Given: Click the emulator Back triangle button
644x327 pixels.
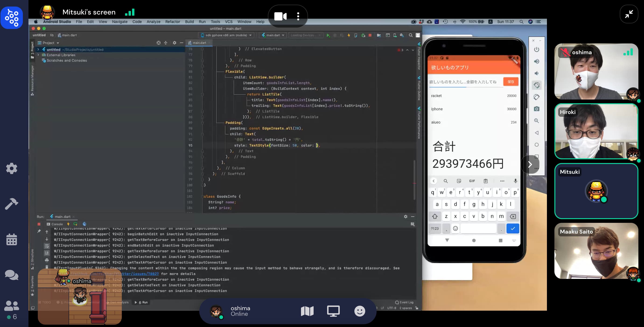Looking at the screenshot, I should tap(536, 133).
